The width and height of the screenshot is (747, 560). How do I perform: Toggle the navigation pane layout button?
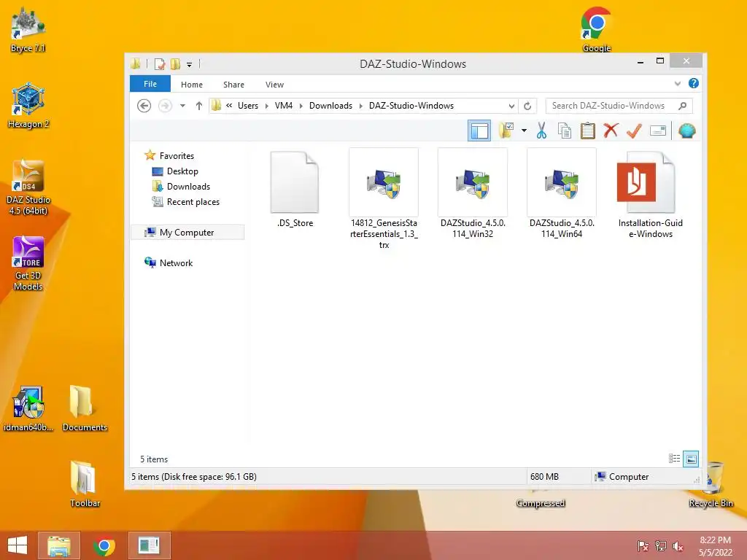(x=479, y=131)
